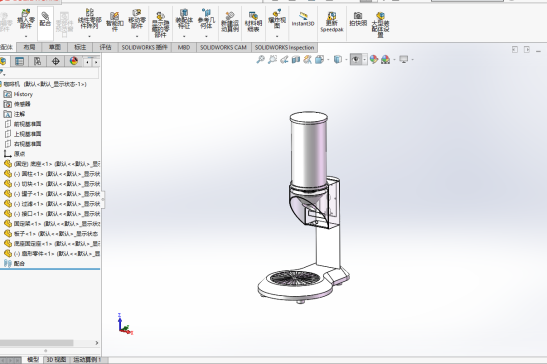Click Zoom to Area icon in view toolbar
Screen dimensions: 547x364
click(272, 60)
